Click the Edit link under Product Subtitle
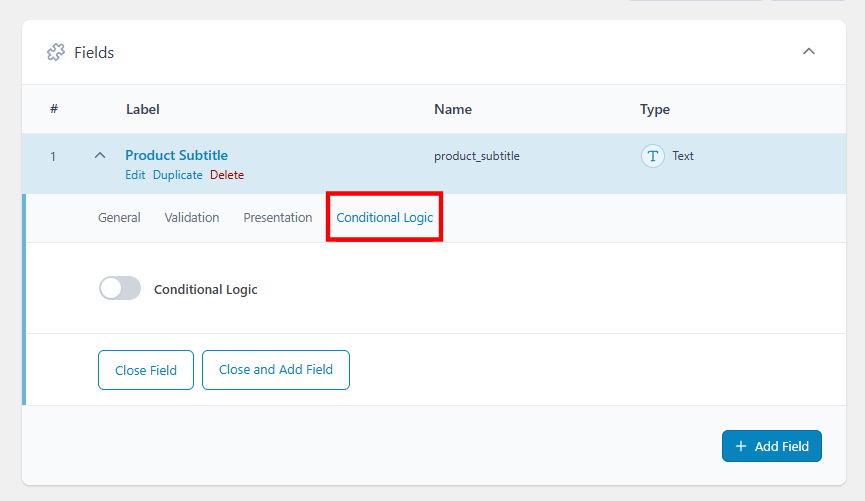 [x=135, y=175]
